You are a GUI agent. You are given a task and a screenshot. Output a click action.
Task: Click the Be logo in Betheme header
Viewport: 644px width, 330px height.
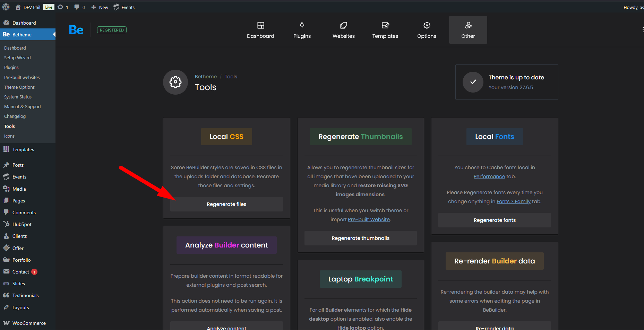(76, 30)
